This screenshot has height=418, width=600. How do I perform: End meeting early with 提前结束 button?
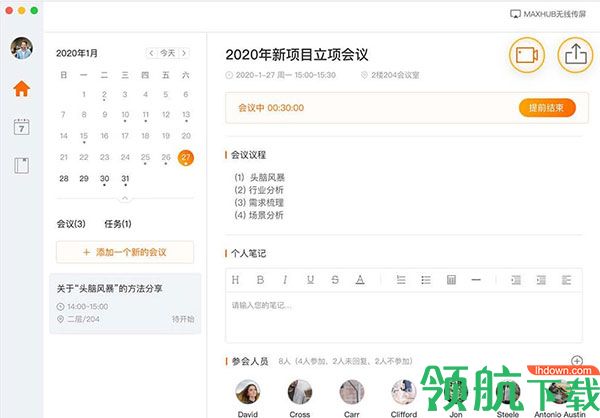click(547, 108)
